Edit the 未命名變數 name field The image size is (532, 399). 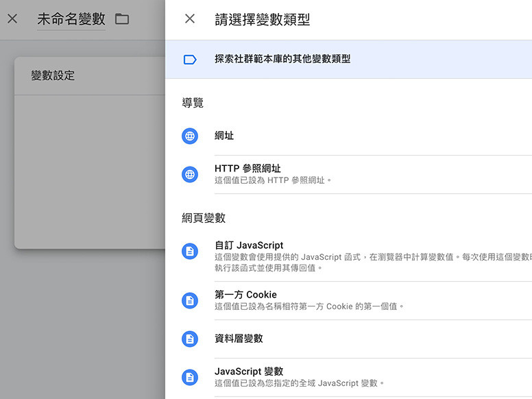pos(71,19)
